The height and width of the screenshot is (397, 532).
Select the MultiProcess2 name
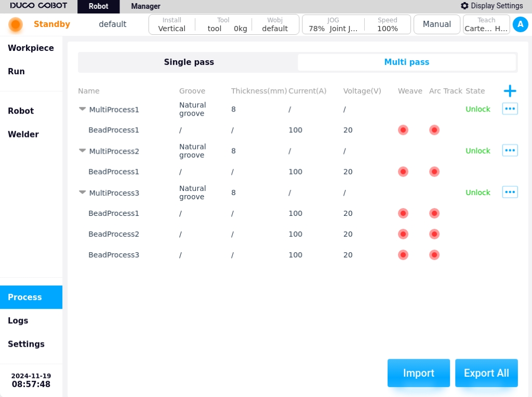[114, 151]
